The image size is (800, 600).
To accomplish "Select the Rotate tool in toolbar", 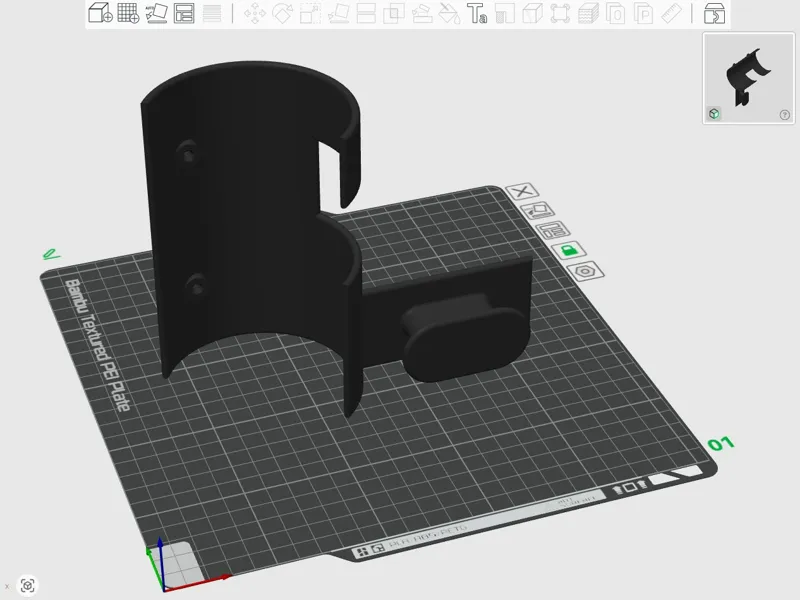I will tap(282, 14).
